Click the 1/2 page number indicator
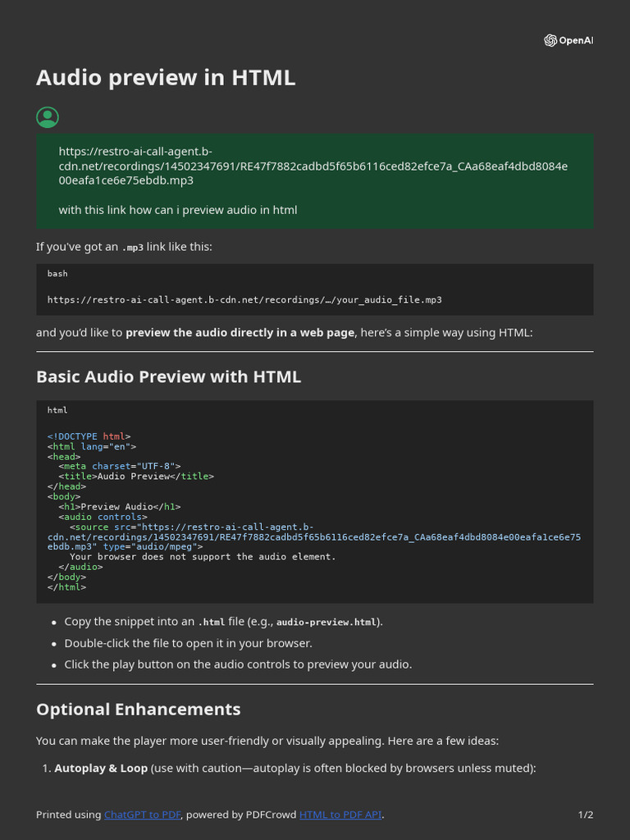The image size is (630, 840). point(585,815)
